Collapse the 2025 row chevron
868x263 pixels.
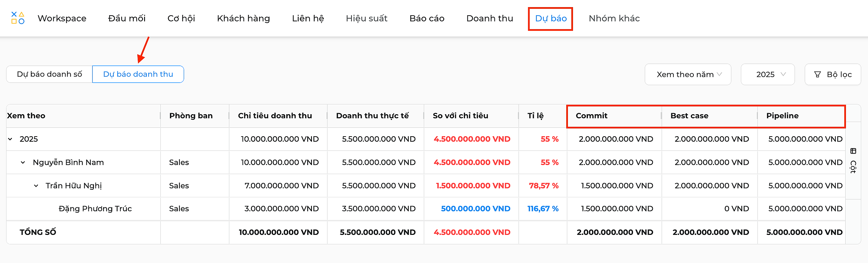[x=10, y=139]
